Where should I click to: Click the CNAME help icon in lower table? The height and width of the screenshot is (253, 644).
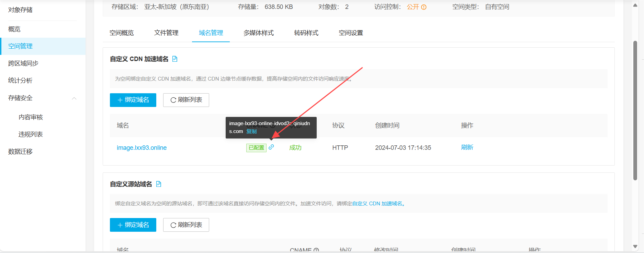(x=316, y=251)
